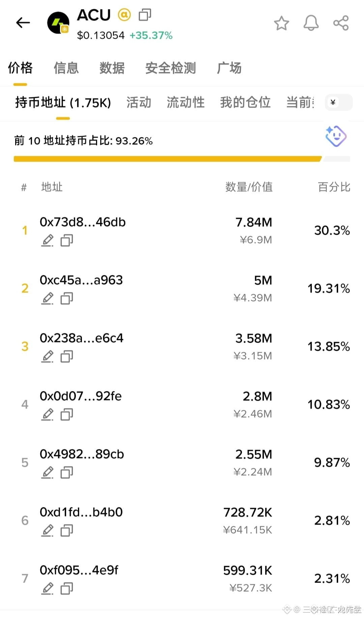Edit label for address 0x73d8...46db

click(x=47, y=240)
